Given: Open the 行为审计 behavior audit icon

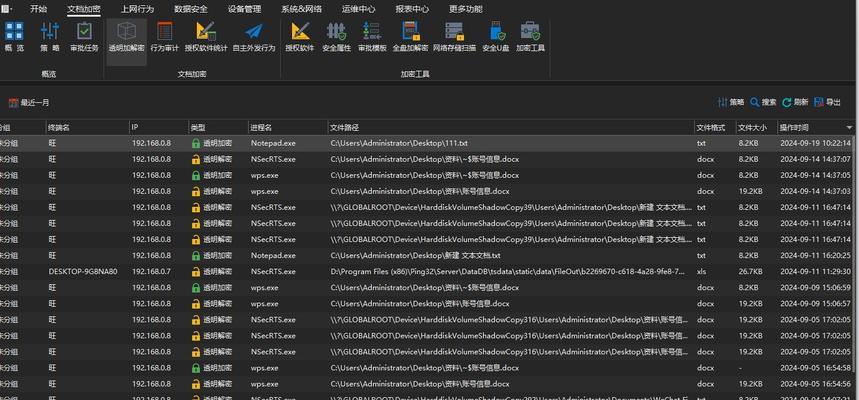Looking at the screenshot, I should [x=164, y=31].
